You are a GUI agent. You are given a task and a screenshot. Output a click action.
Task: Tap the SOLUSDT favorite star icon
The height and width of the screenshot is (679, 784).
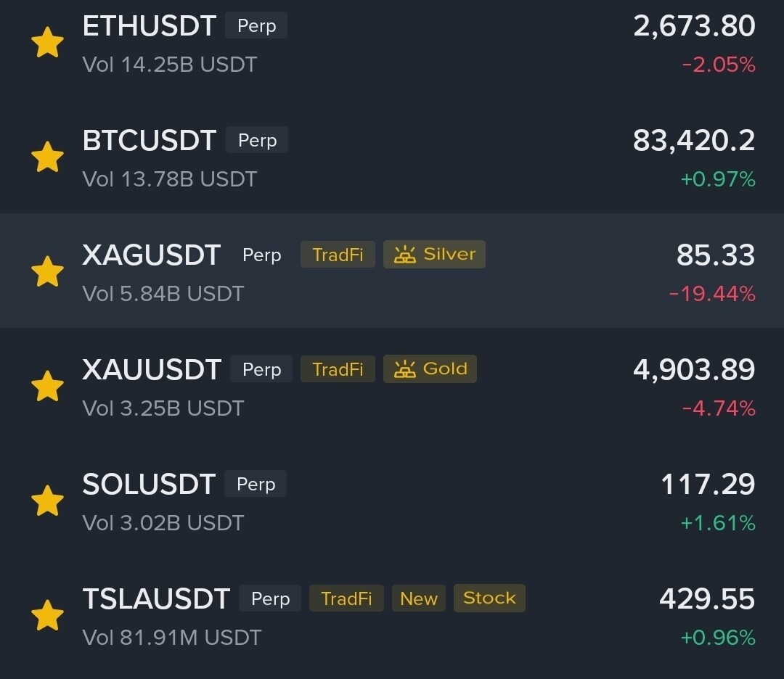[47, 501]
